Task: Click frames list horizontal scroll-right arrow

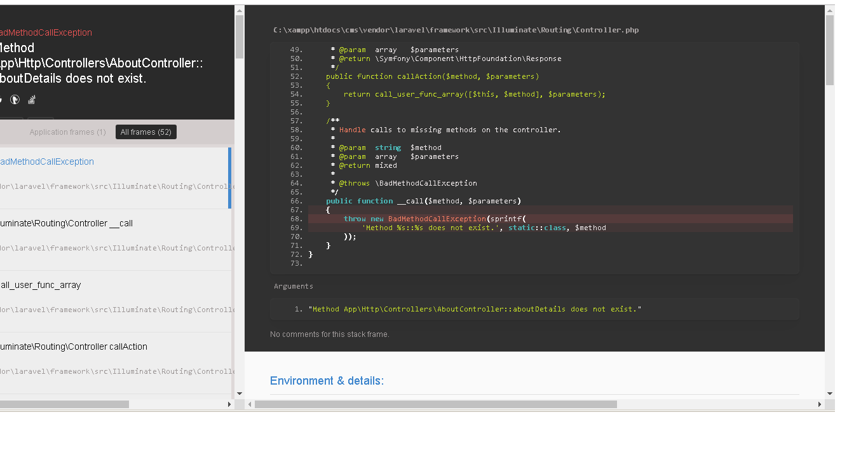Action: [229, 404]
